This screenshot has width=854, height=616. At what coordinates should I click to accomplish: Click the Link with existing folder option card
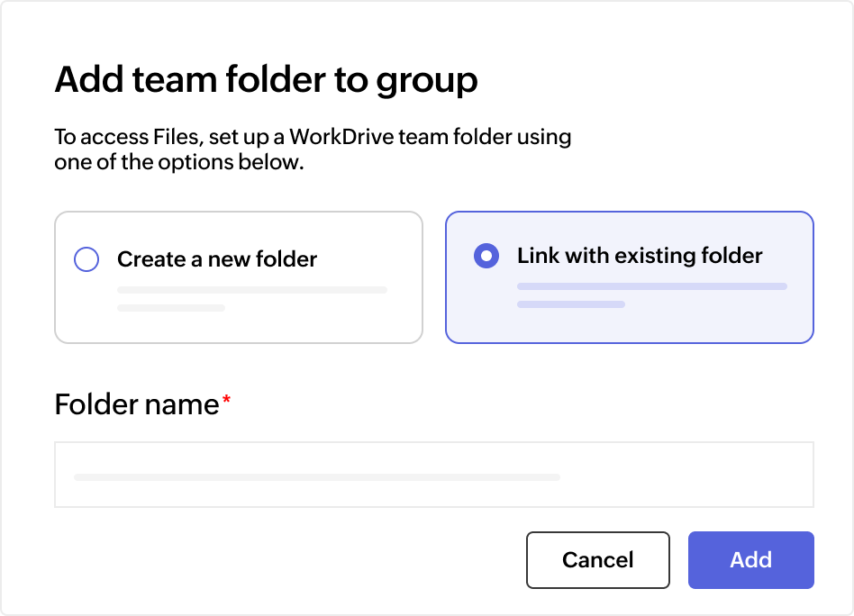(x=630, y=276)
